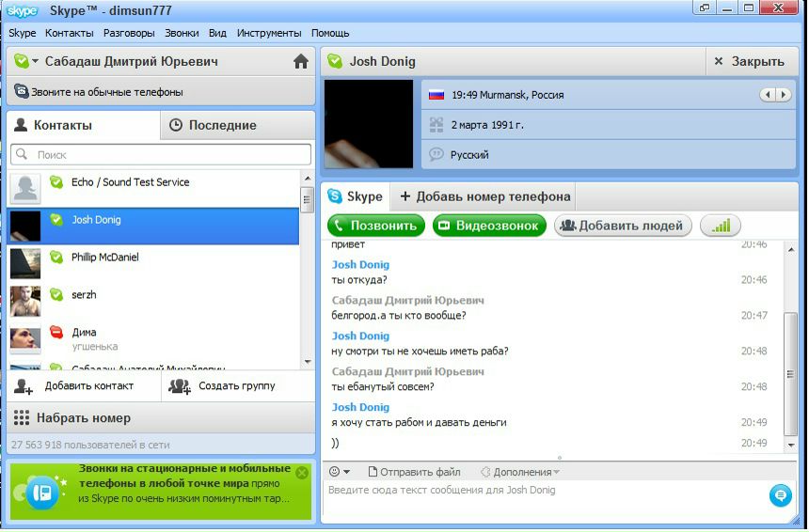Viewport: 809px width, 532px height.
Task: Open the Звонки menu
Action: pyautogui.click(x=182, y=33)
